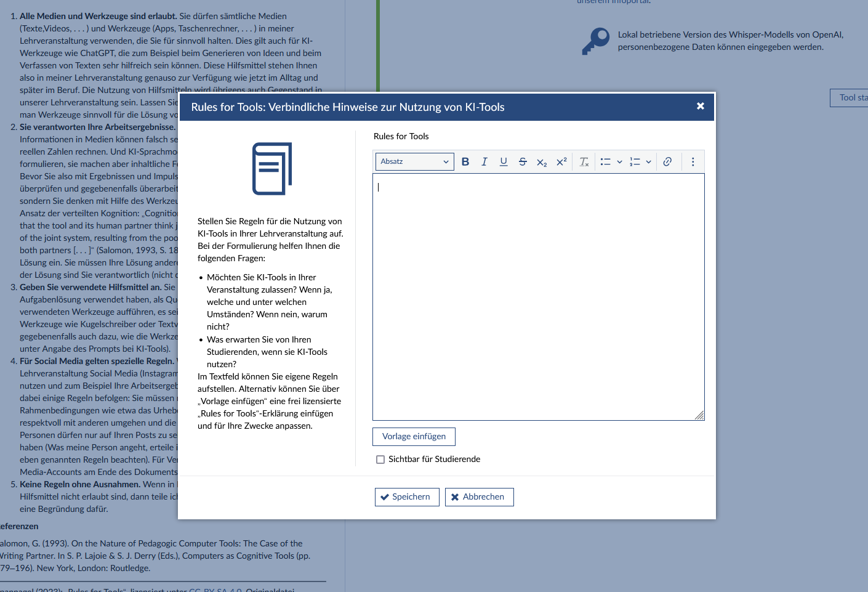Click the 'Lokal betriebene Version des Whisper-Modells' text

click(731, 41)
